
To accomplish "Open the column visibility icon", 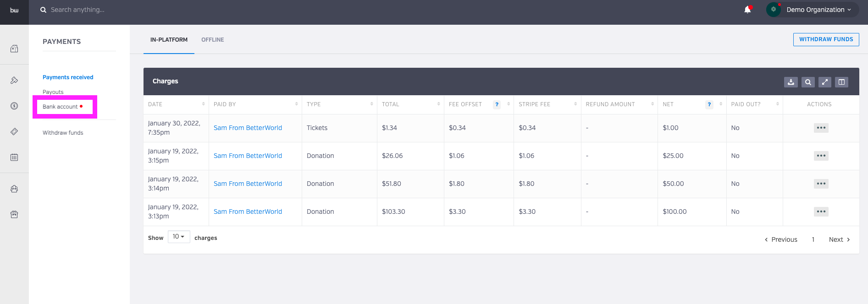I will 841,82.
